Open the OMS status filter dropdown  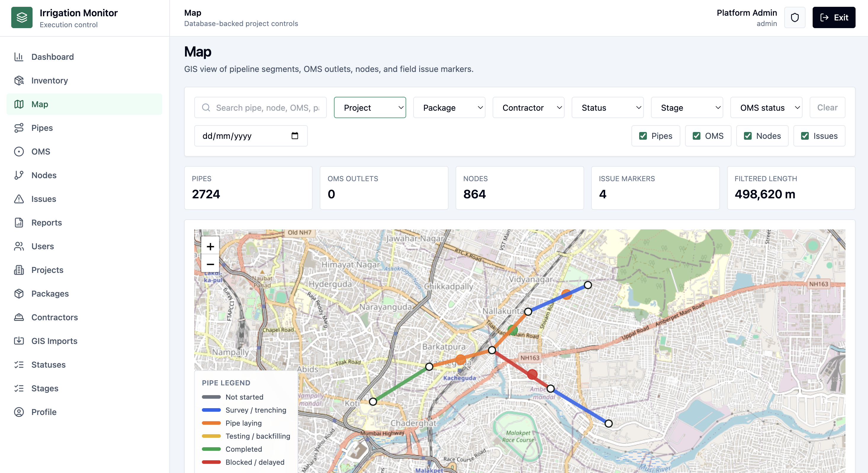pyautogui.click(x=766, y=107)
